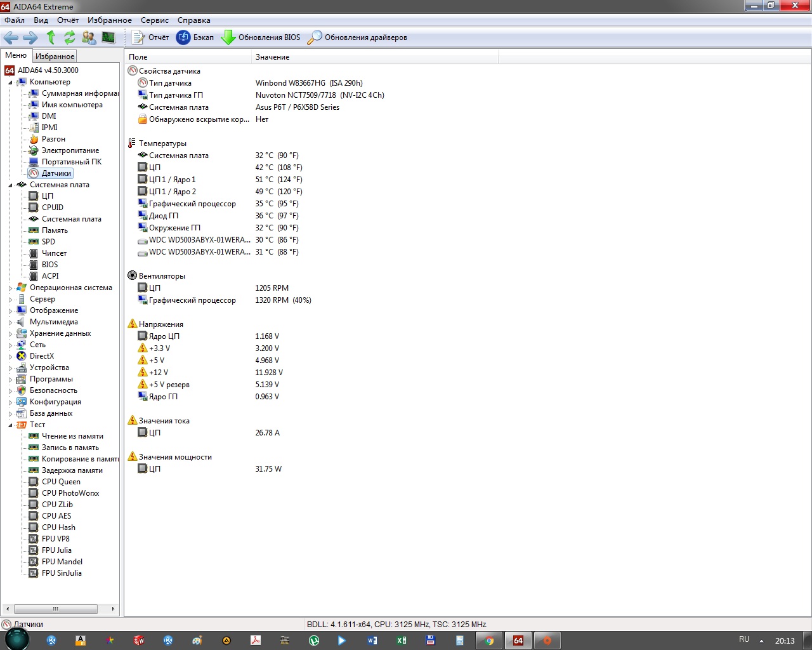812x650 pixels.
Task: Expand the Устройства tree node
Action: (x=10, y=368)
